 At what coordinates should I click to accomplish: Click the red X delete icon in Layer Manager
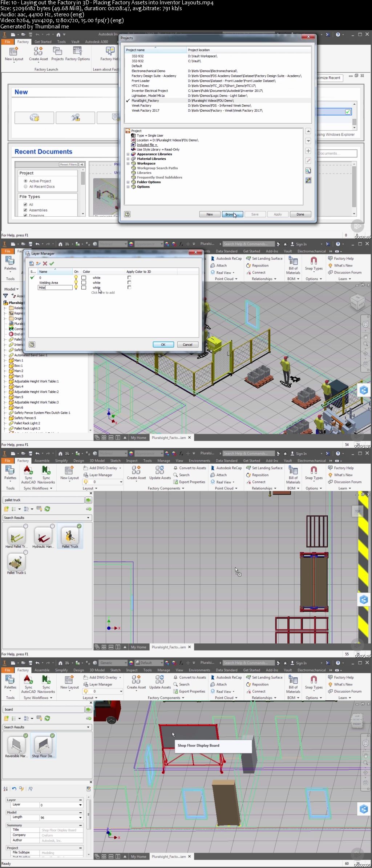tap(45, 264)
